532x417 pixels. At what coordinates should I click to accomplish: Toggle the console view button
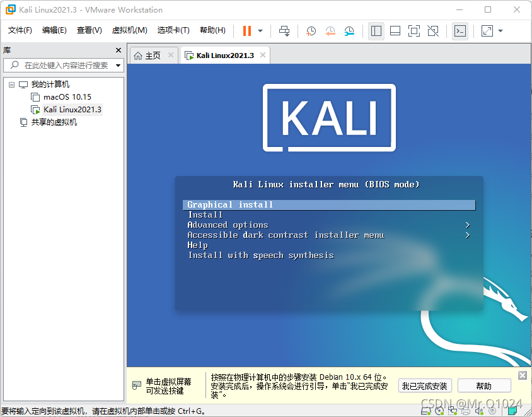pyautogui.click(x=460, y=31)
